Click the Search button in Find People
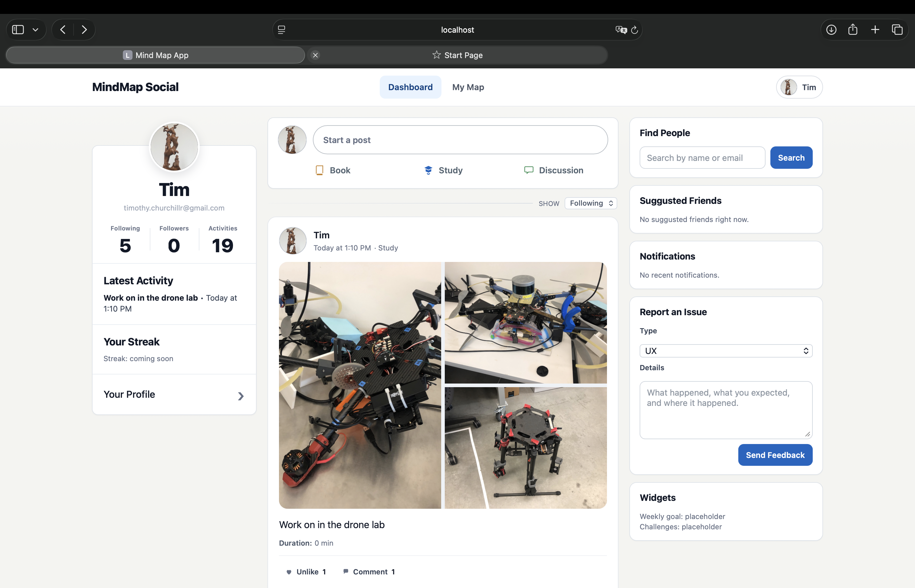The image size is (915, 588). (791, 158)
